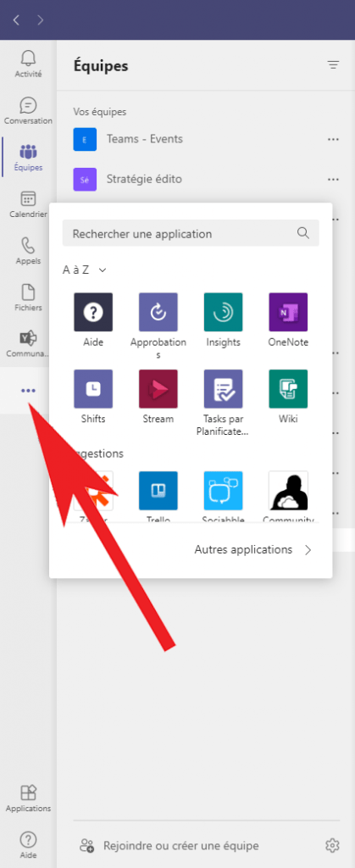Screen dimensions: 355x868
Task: Open team settings gear icon
Action: [332, 845]
